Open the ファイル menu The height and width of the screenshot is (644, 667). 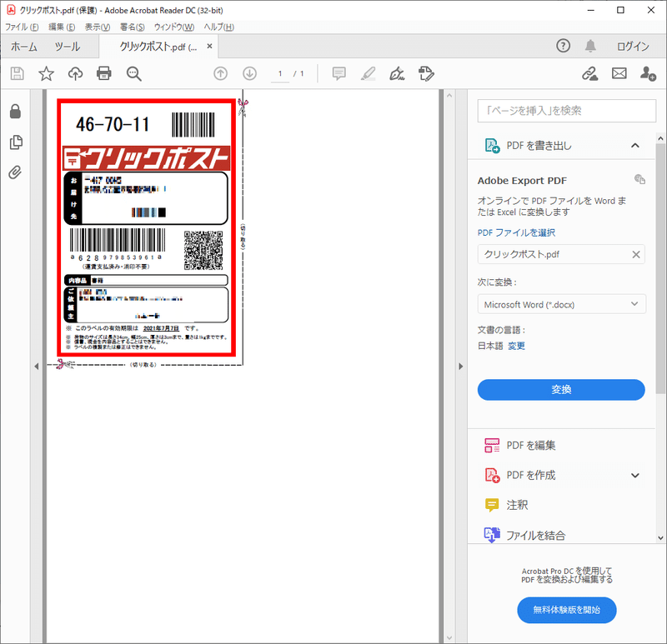click(22, 27)
